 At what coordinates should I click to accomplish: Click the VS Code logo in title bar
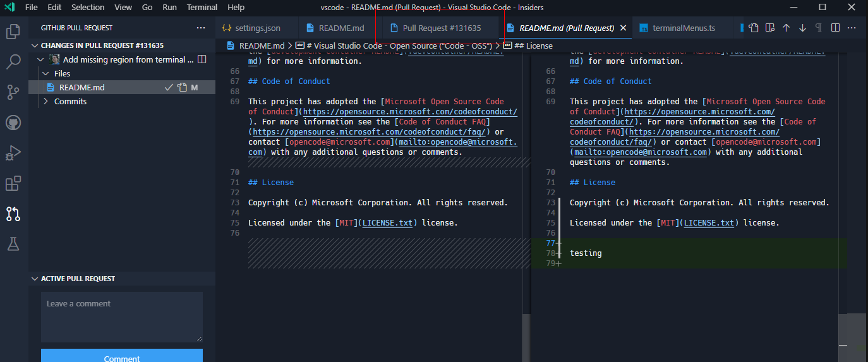(x=9, y=8)
